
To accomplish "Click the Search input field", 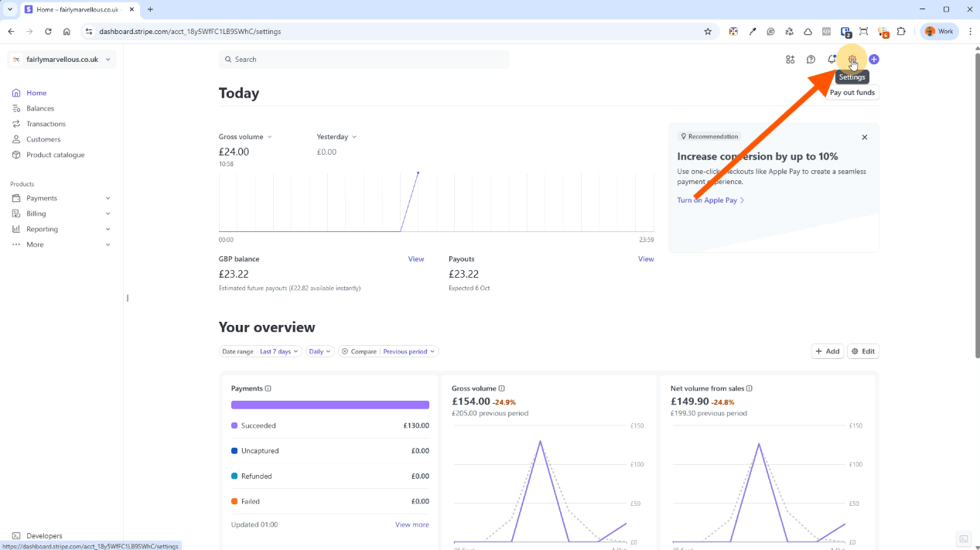I will tap(364, 60).
